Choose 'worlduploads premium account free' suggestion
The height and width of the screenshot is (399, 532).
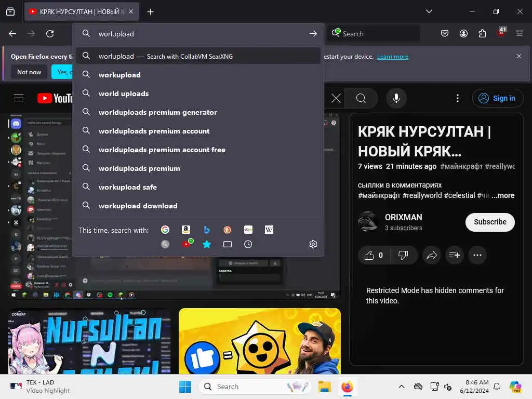198,150
